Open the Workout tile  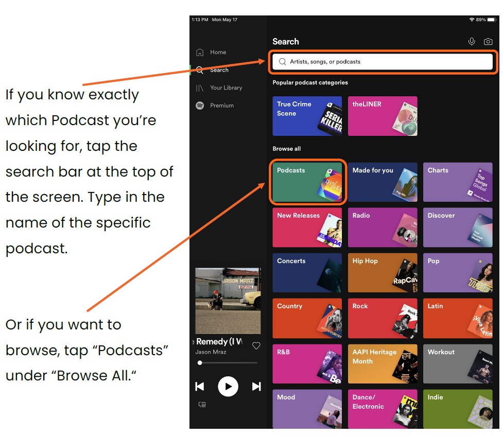458,364
